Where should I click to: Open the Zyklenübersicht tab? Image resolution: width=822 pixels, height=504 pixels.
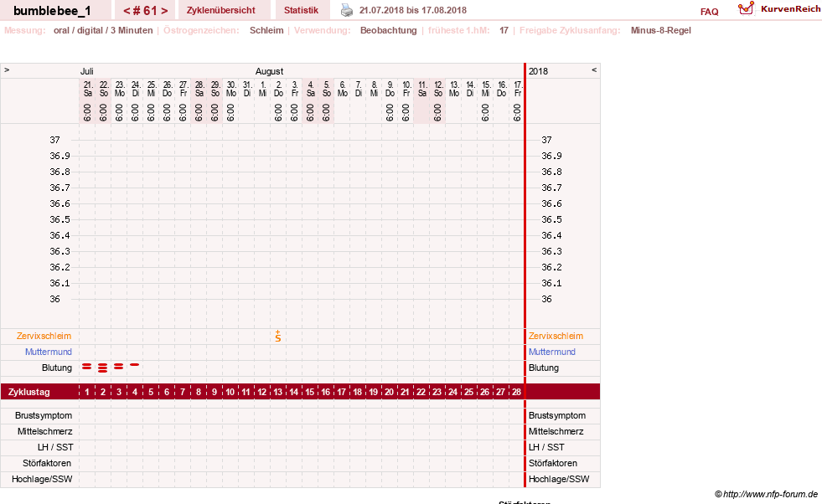(x=220, y=11)
